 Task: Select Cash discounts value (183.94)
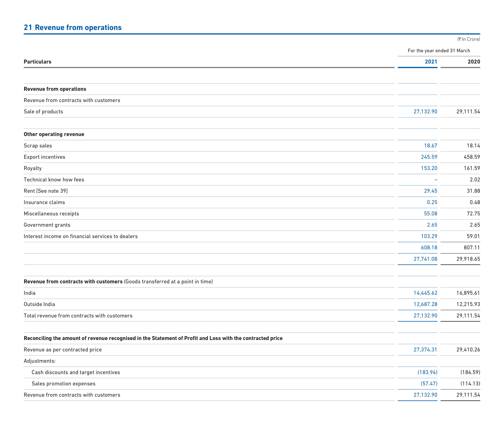point(427,372)
